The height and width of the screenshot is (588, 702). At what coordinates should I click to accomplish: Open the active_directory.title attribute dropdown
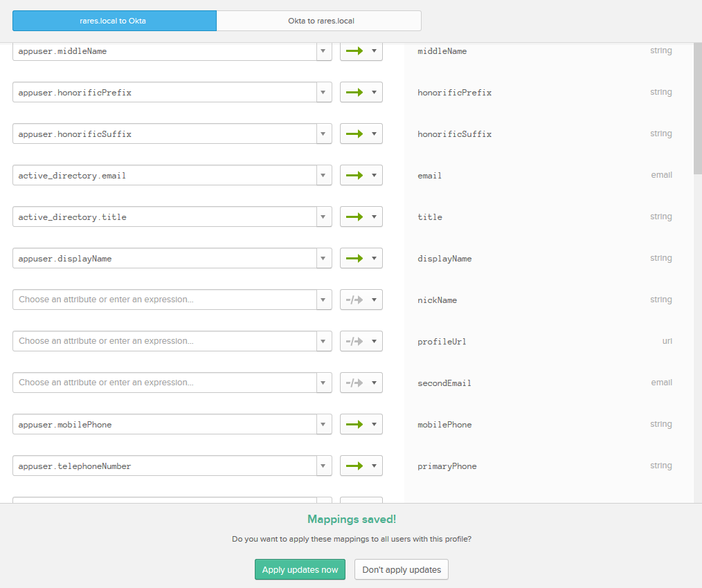click(323, 217)
